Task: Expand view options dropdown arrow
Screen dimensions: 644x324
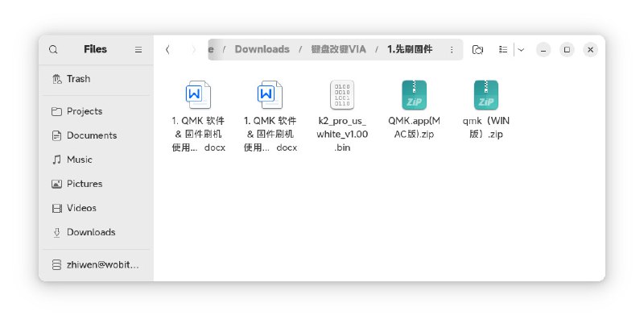Action: click(x=521, y=50)
